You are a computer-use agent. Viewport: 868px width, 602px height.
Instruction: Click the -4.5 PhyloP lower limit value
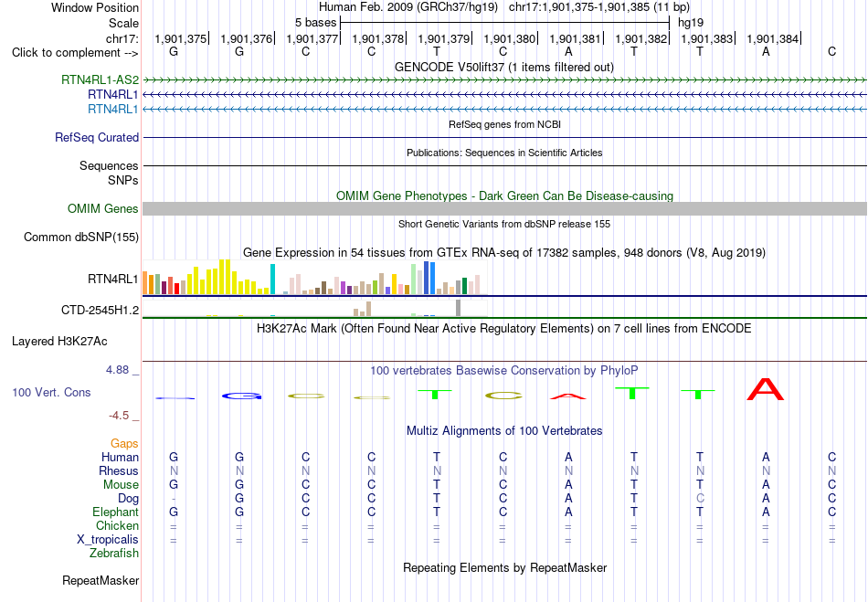(x=119, y=416)
